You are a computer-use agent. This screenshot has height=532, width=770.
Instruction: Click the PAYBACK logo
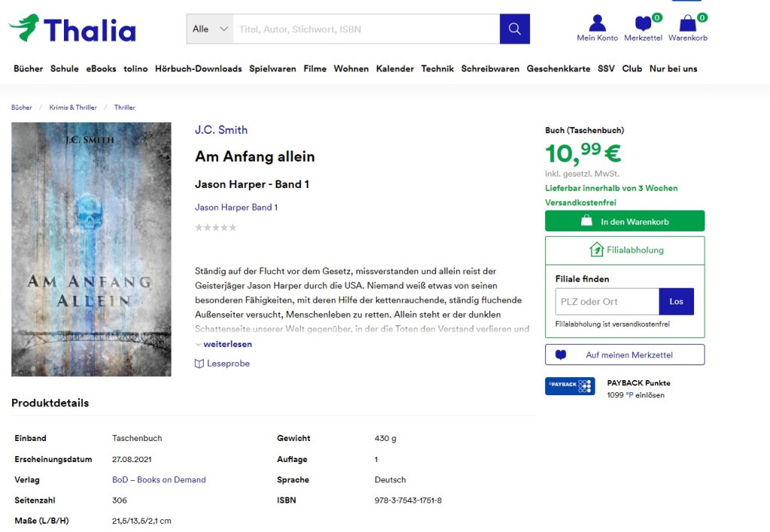[x=569, y=385]
